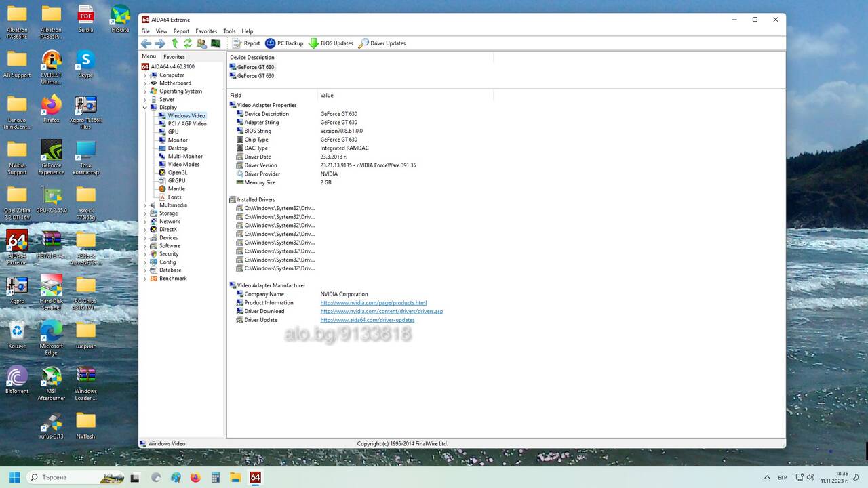868x488 pixels.
Task: Select Security item in tree
Action: pyautogui.click(x=169, y=254)
